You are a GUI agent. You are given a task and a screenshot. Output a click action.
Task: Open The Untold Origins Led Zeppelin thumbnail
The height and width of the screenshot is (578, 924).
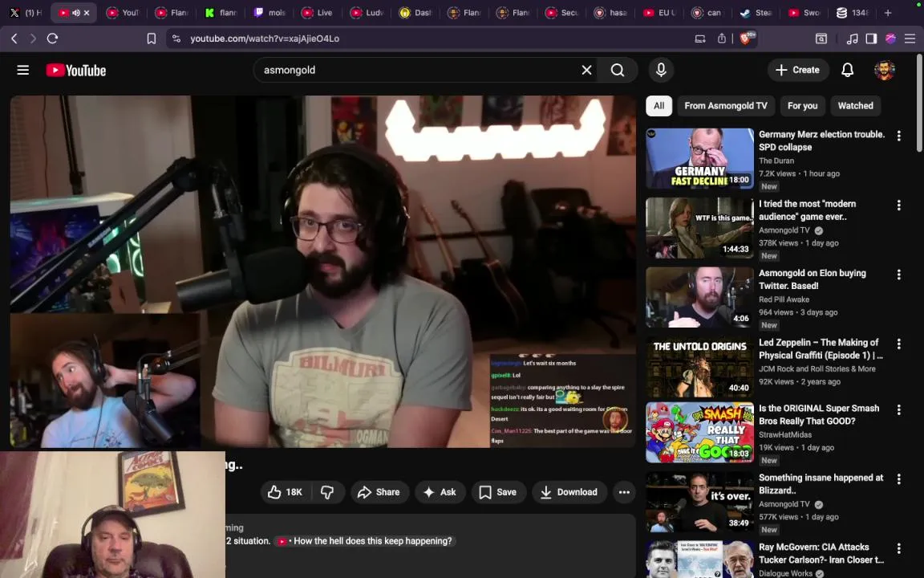699,367
